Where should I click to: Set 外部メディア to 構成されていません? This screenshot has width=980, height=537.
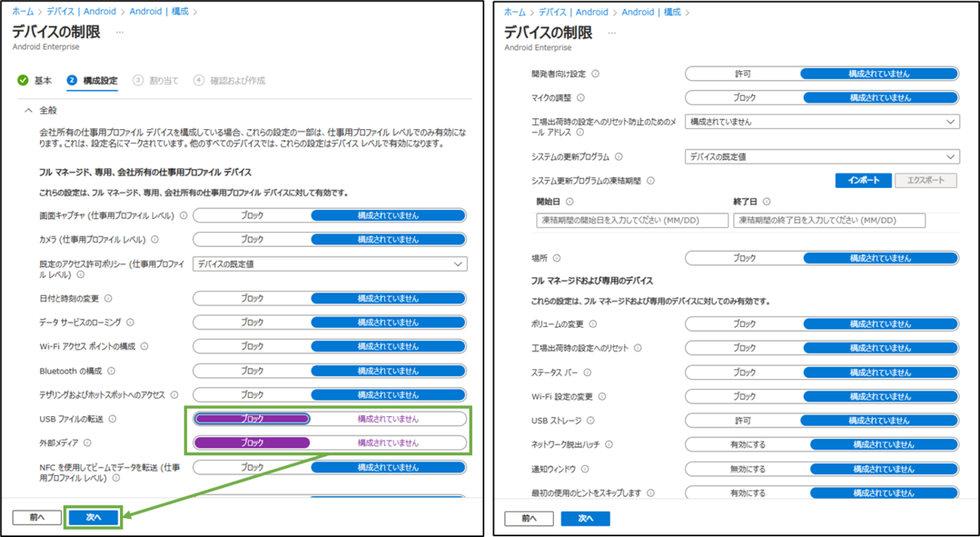388,443
